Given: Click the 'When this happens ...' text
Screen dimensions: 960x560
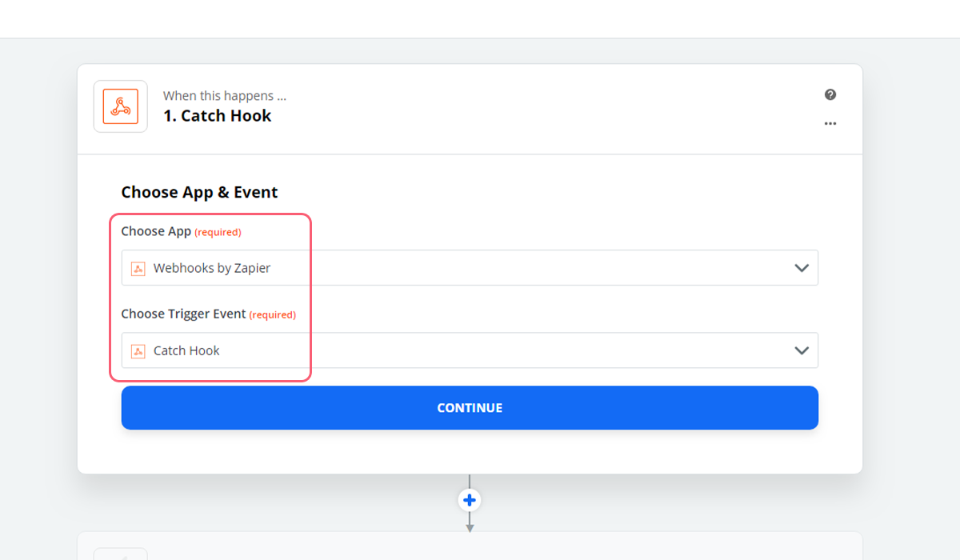Looking at the screenshot, I should (225, 96).
